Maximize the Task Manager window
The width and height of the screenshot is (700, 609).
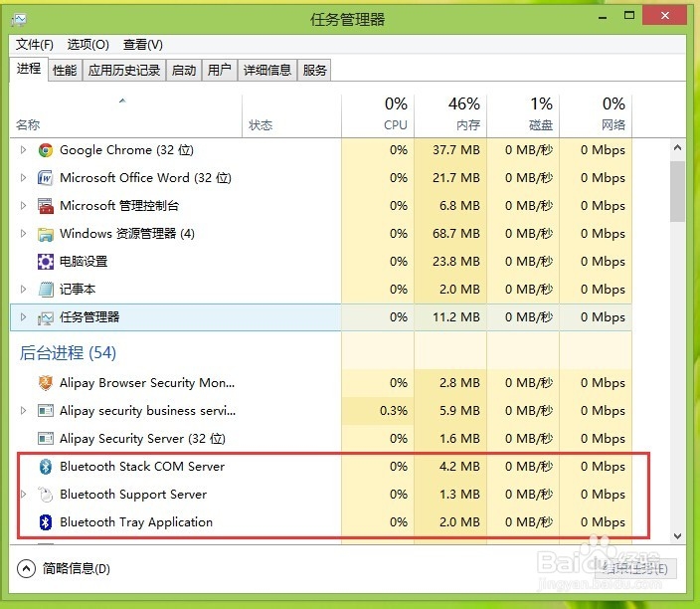629,16
